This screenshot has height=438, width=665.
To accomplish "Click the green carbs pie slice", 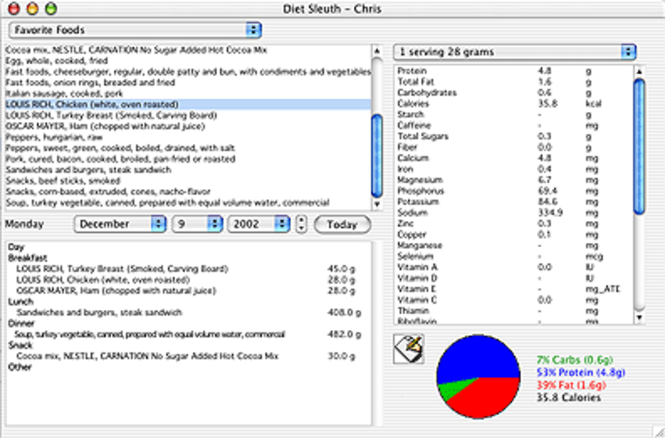I will pyautogui.click(x=453, y=388).
